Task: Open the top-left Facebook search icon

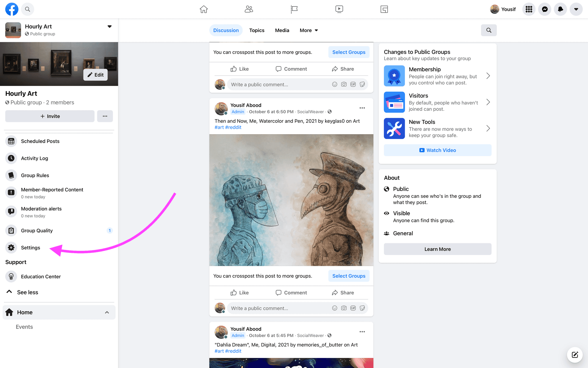Action: point(27,9)
